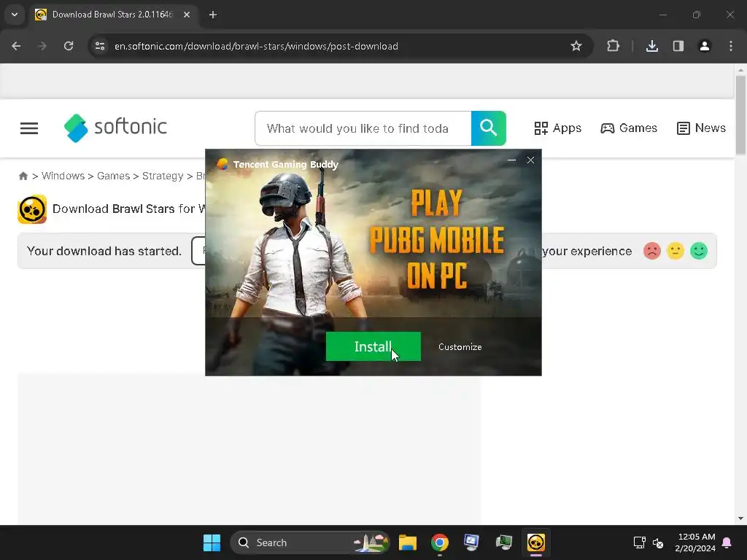Image resolution: width=747 pixels, height=560 pixels.
Task: Click the page vertical scrollbar thumb
Action: [x=740, y=114]
